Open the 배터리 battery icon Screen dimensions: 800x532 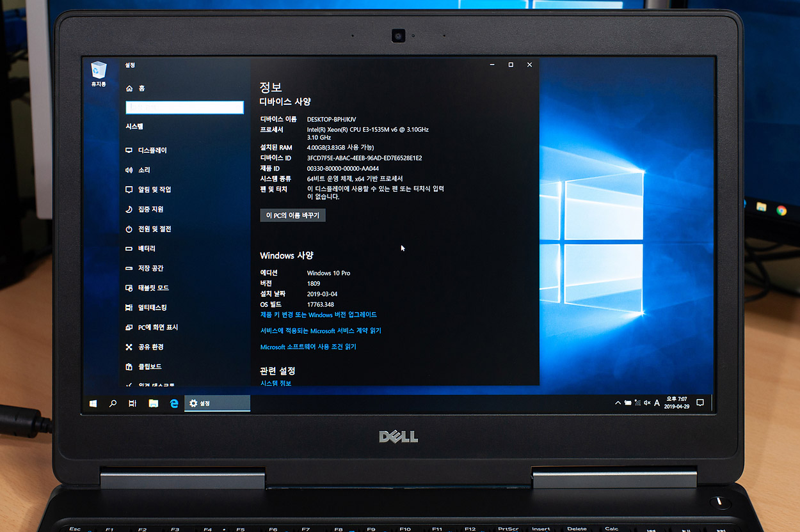(x=129, y=249)
